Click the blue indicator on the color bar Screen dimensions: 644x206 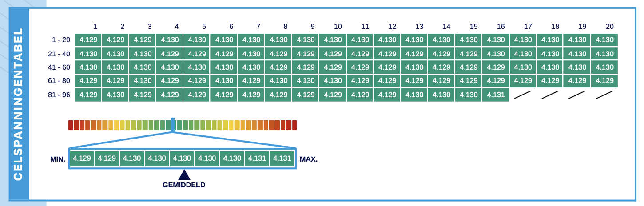pyautogui.click(x=173, y=125)
